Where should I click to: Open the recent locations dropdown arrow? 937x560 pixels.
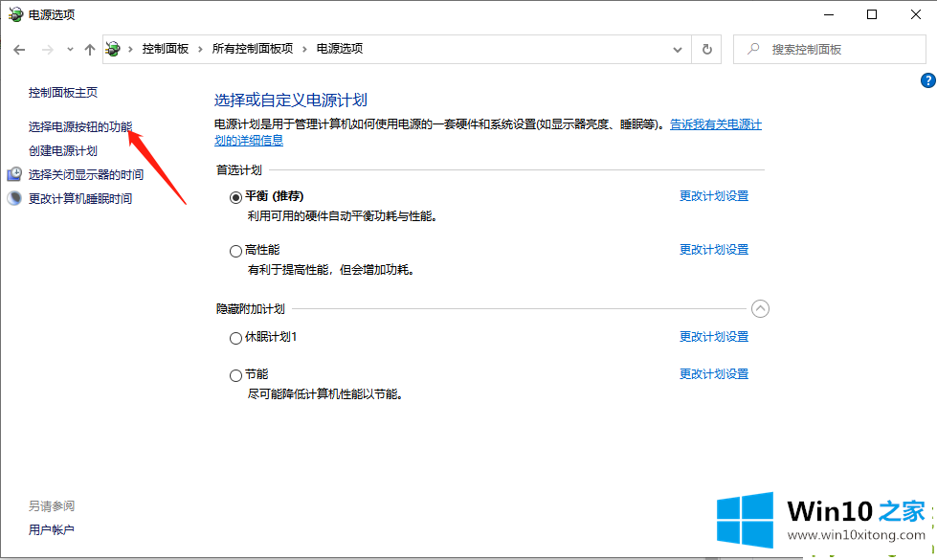[x=70, y=49]
